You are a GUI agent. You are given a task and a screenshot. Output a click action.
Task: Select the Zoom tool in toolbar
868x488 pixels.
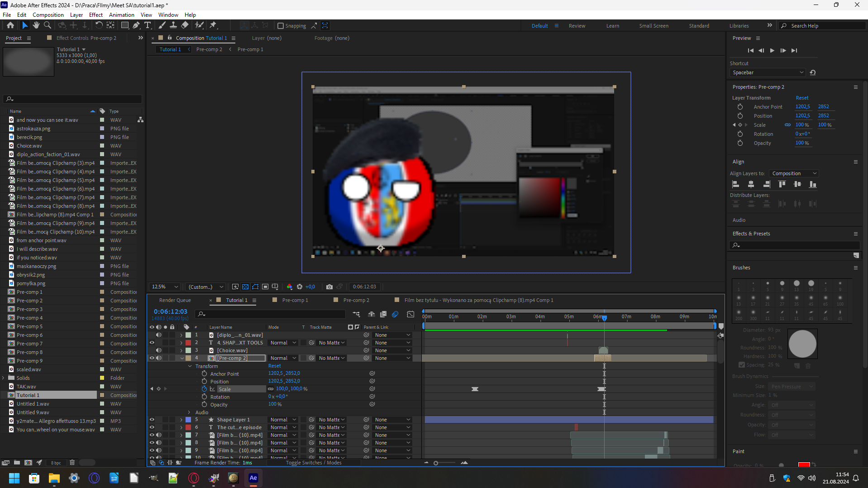click(48, 25)
